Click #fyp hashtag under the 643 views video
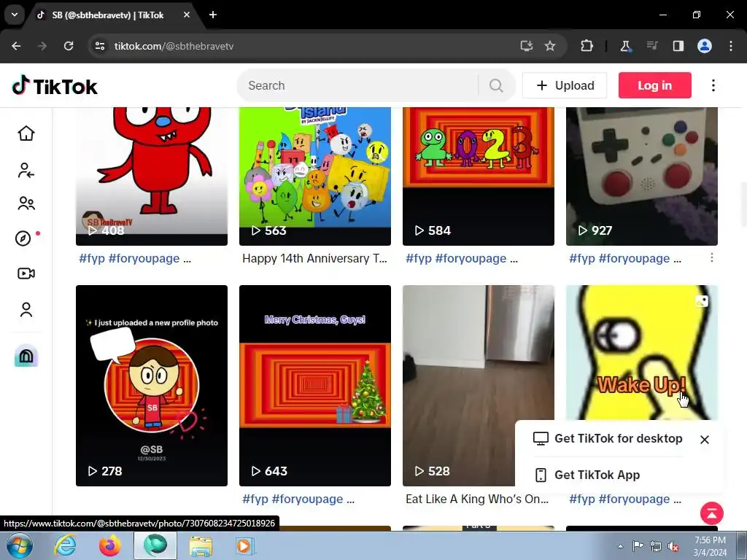 255,499
